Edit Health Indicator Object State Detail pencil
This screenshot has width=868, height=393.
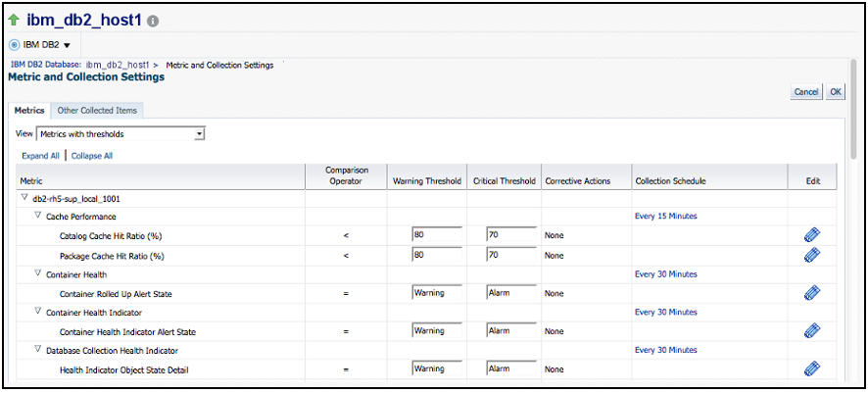(811, 368)
